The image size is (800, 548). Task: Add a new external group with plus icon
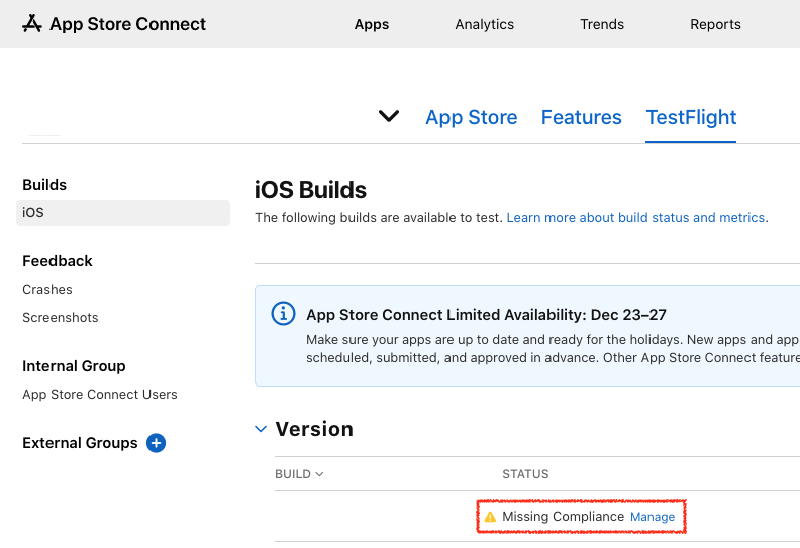tap(156, 443)
